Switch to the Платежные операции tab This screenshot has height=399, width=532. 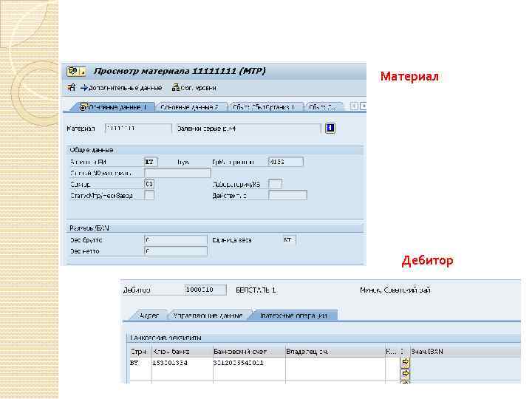click(293, 316)
